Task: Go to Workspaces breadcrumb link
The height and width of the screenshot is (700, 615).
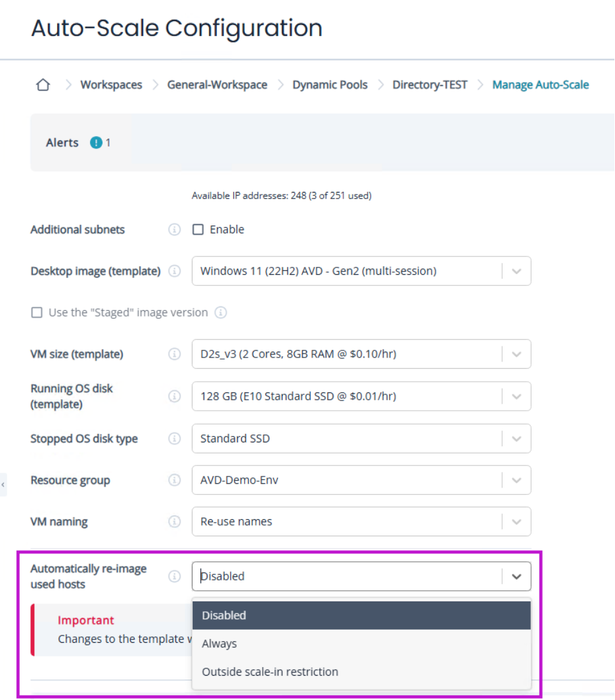Action: [x=111, y=85]
